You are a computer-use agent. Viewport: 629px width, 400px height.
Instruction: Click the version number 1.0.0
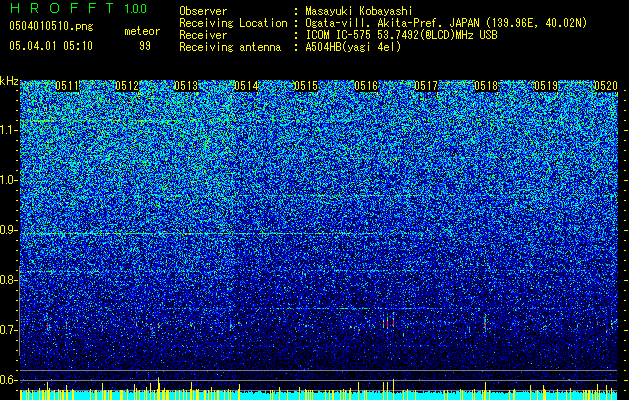coord(135,9)
